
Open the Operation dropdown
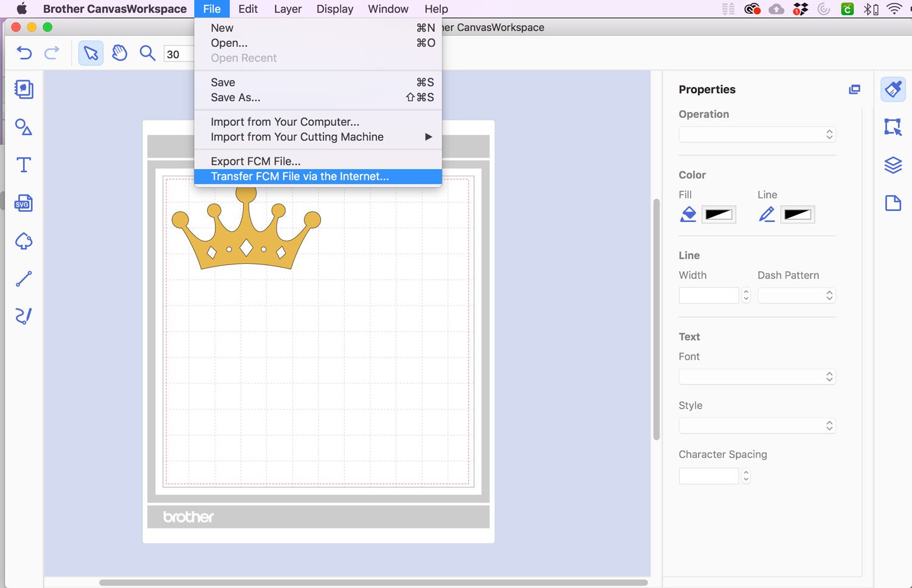[757, 134]
